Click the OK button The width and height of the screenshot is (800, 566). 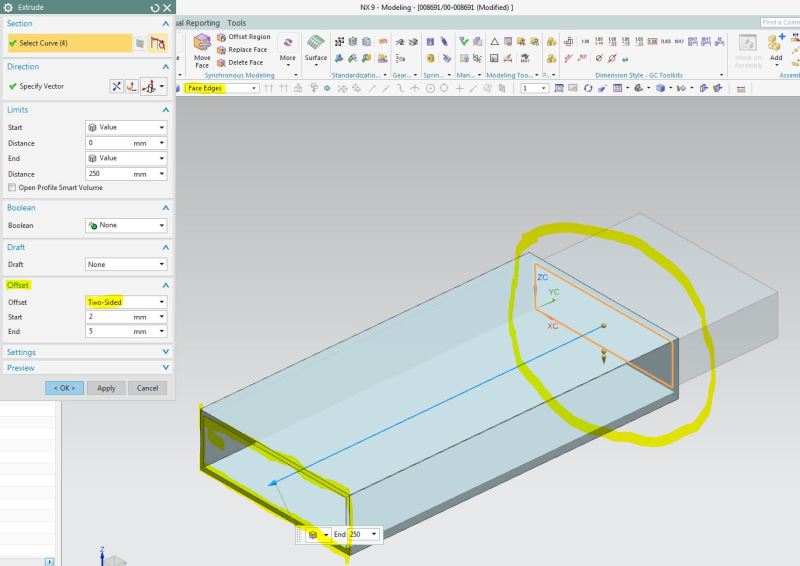click(x=64, y=388)
